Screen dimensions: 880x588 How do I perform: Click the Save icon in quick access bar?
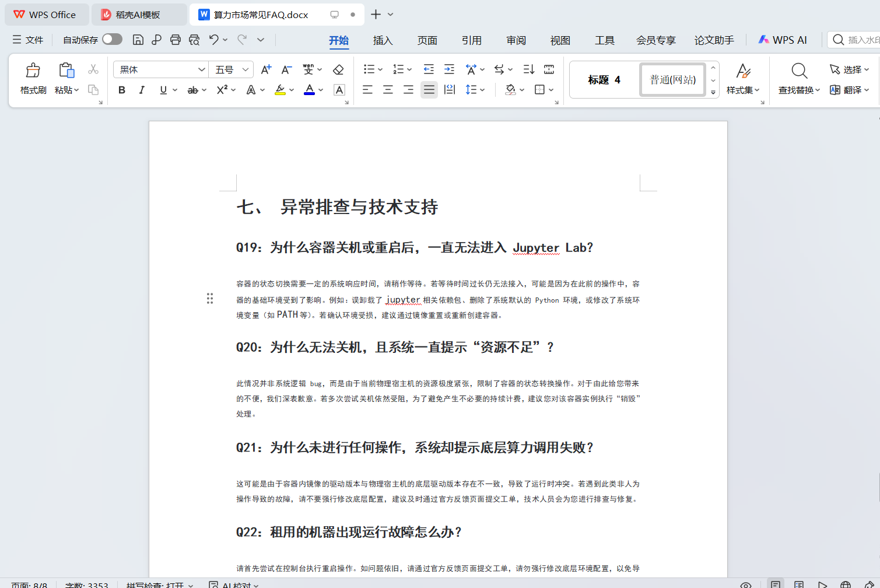pyautogui.click(x=138, y=40)
